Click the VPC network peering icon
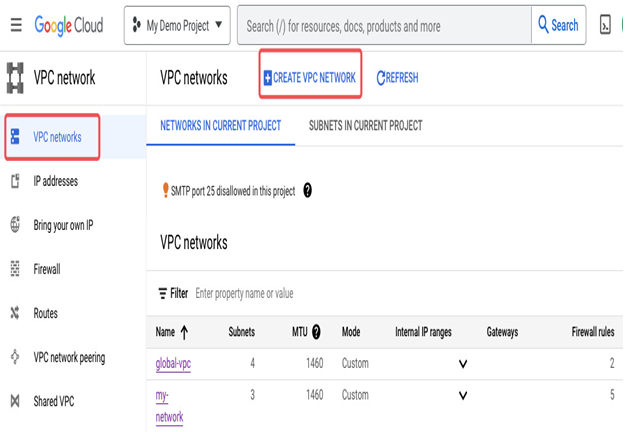 (15, 357)
